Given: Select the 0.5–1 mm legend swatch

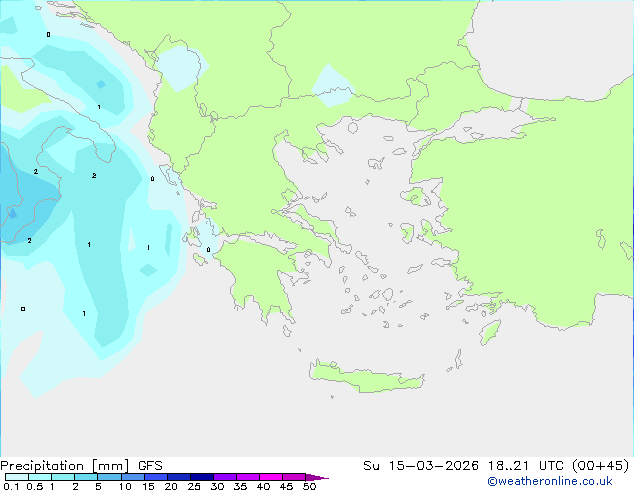Looking at the screenshot, I should click(40, 477).
